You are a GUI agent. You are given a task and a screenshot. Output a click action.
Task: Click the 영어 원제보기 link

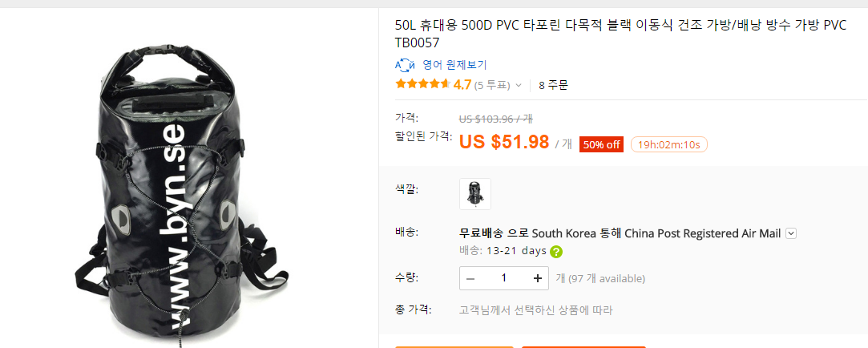coord(454,65)
